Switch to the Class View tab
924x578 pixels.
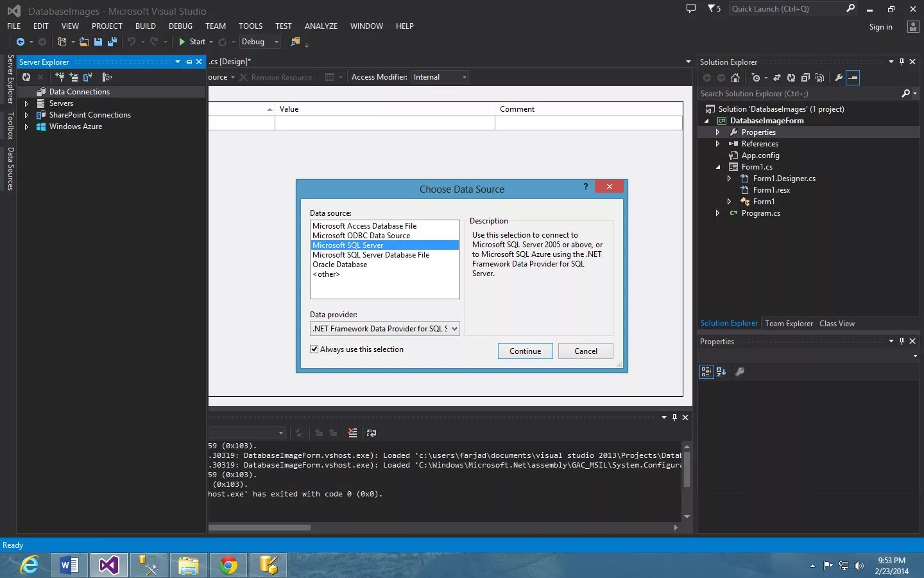pyautogui.click(x=837, y=324)
